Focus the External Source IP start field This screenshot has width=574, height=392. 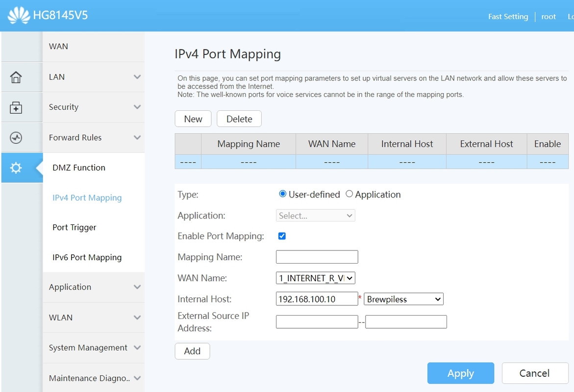coord(317,322)
